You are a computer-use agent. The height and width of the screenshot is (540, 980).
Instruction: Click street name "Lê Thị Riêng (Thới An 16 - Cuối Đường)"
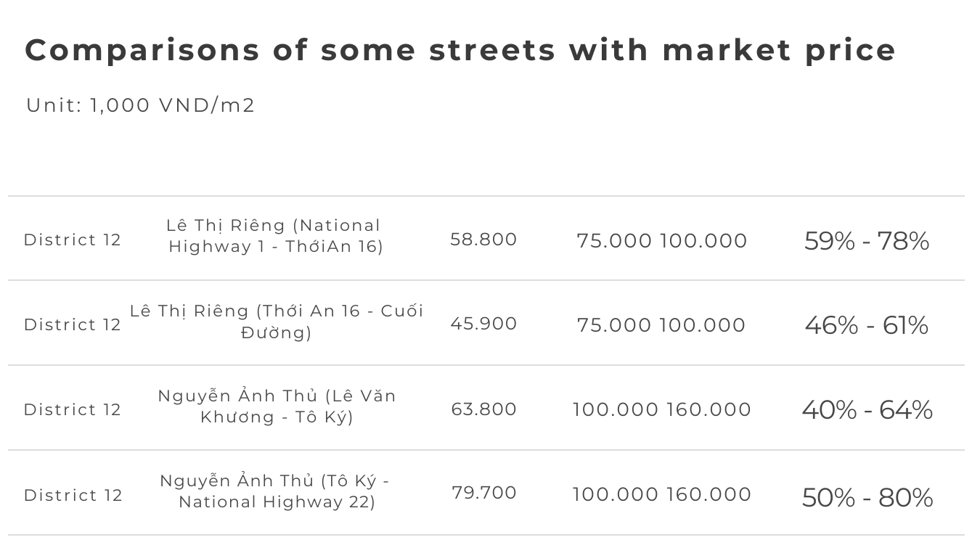click(x=277, y=322)
